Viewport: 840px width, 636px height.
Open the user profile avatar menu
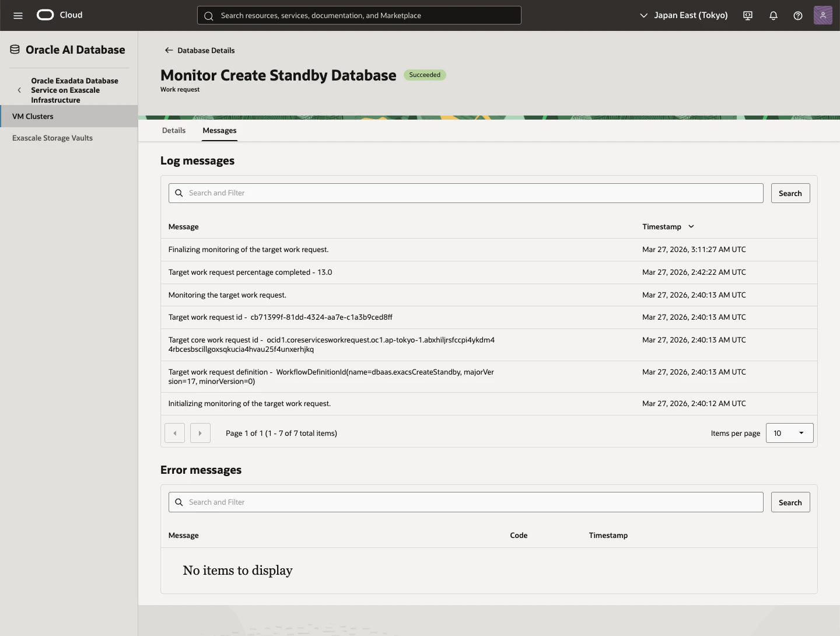coord(823,15)
